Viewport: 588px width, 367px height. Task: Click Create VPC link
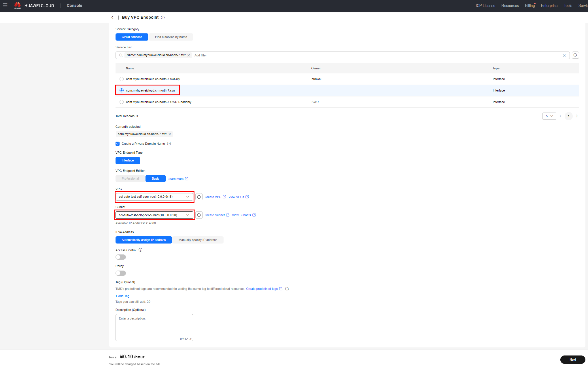click(215, 197)
